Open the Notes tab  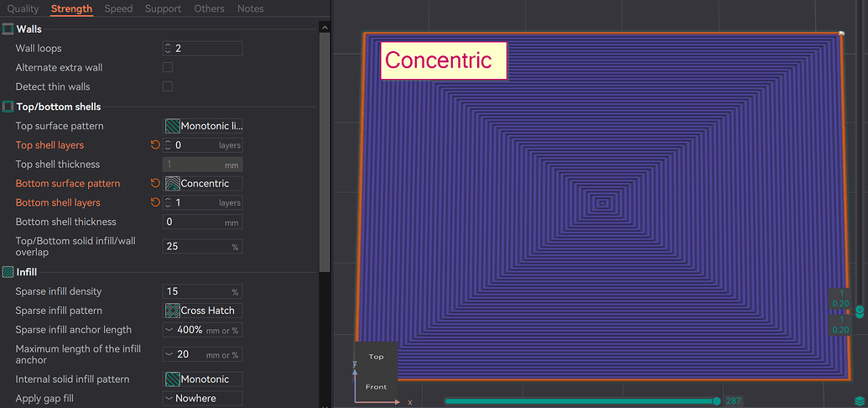point(250,9)
